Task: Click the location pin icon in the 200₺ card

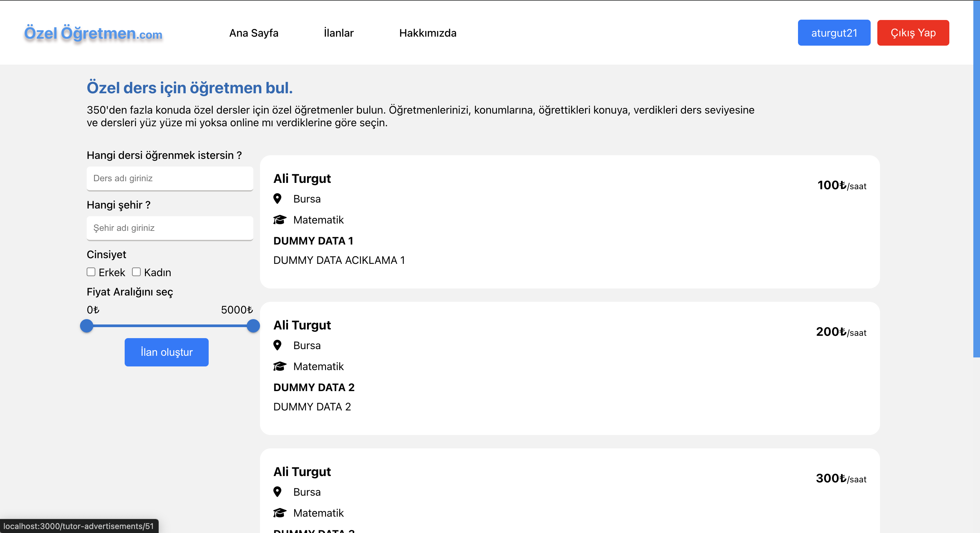Action: click(277, 345)
